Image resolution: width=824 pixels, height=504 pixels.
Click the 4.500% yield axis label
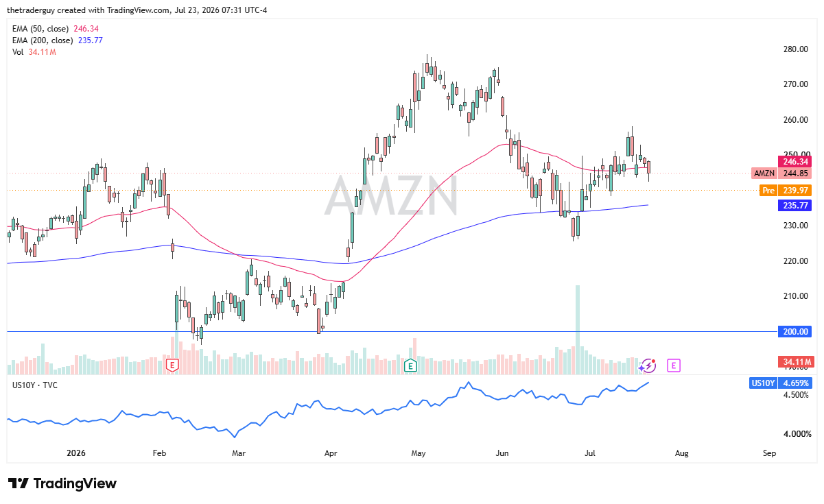(797, 395)
